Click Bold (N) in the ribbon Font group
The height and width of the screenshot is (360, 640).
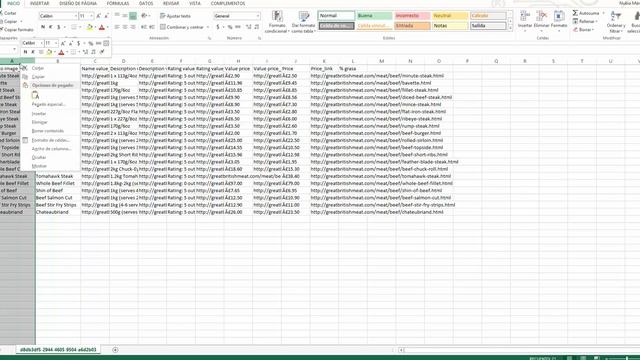click(x=43, y=27)
